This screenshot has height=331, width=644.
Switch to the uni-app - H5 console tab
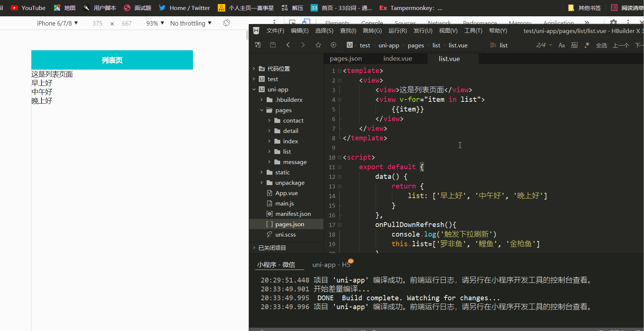pos(331,264)
